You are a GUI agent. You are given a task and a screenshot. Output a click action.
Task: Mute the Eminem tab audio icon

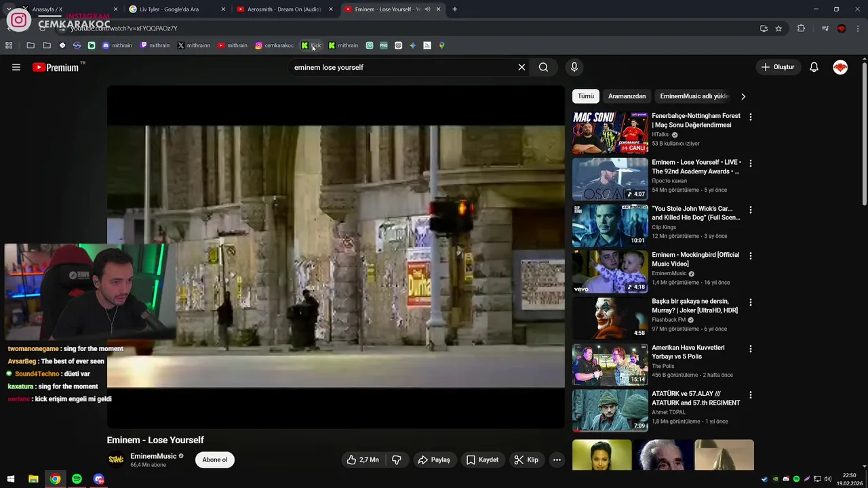[427, 9]
